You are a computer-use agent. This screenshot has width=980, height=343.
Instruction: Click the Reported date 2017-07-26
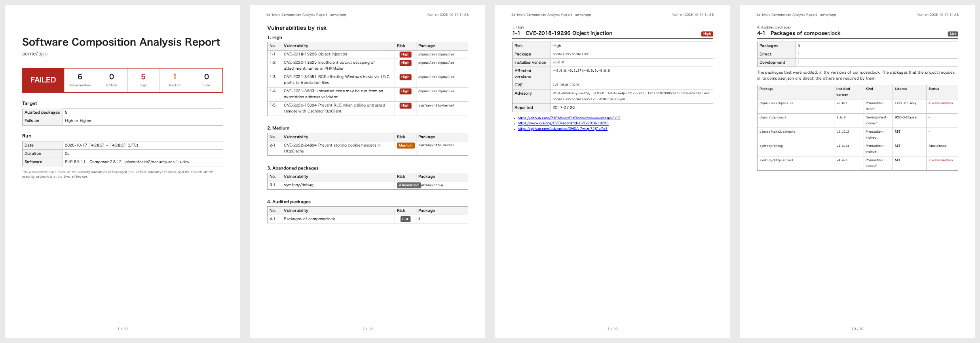coord(564,108)
